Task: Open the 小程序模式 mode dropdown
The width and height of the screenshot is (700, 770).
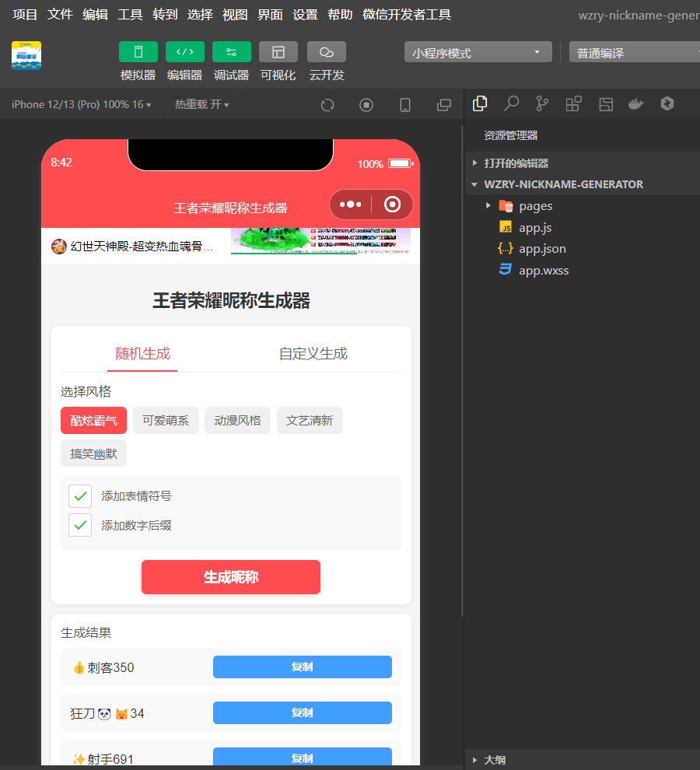Action: (x=478, y=52)
